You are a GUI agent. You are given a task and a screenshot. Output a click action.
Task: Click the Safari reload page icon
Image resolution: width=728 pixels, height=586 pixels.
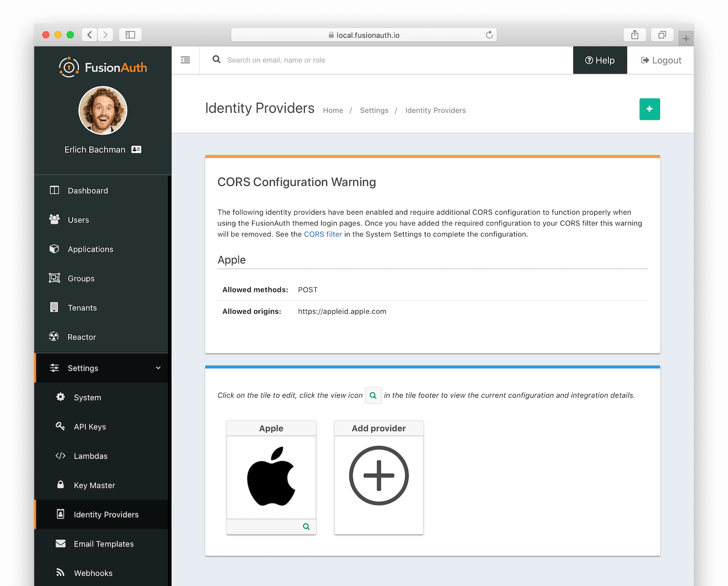(x=489, y=35)
